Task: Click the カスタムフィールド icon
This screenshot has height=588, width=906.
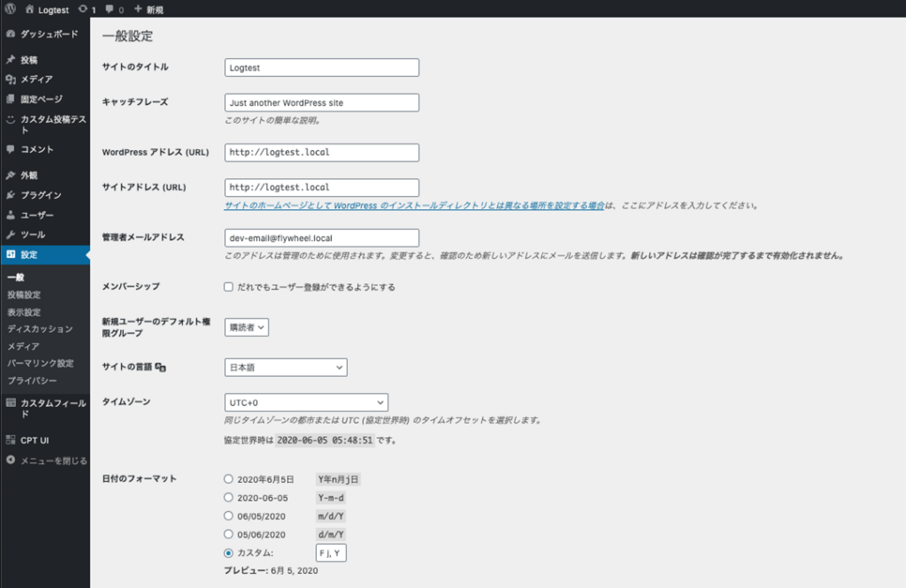Action: coord(11,402)
